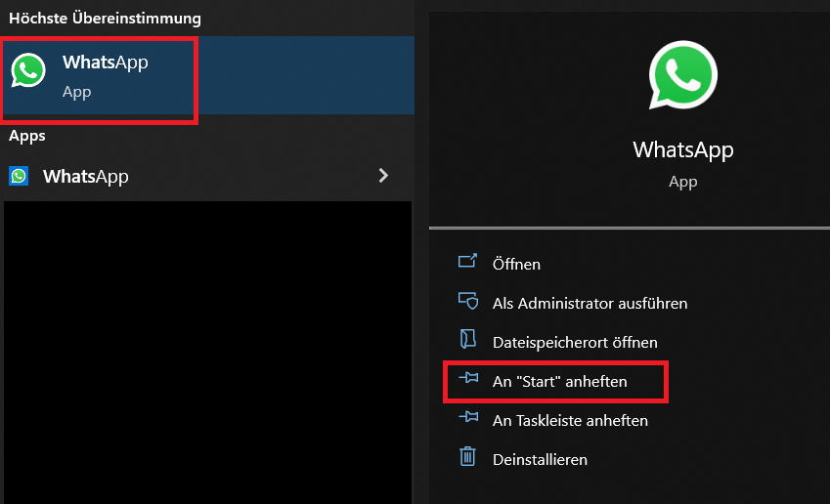830x504 pixels.
Task: Click the WhatsApp icon in top match
Action: 28,69
